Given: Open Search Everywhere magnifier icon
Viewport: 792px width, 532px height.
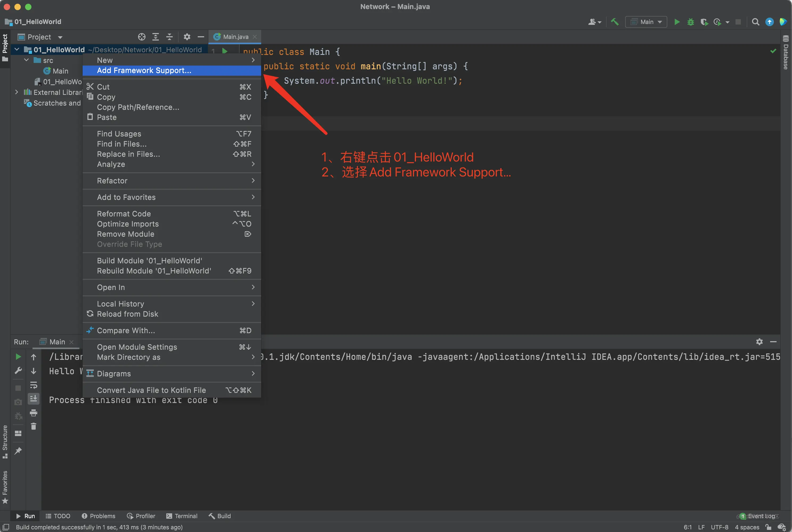Looking at the screenshot, I should pos(755,22).
